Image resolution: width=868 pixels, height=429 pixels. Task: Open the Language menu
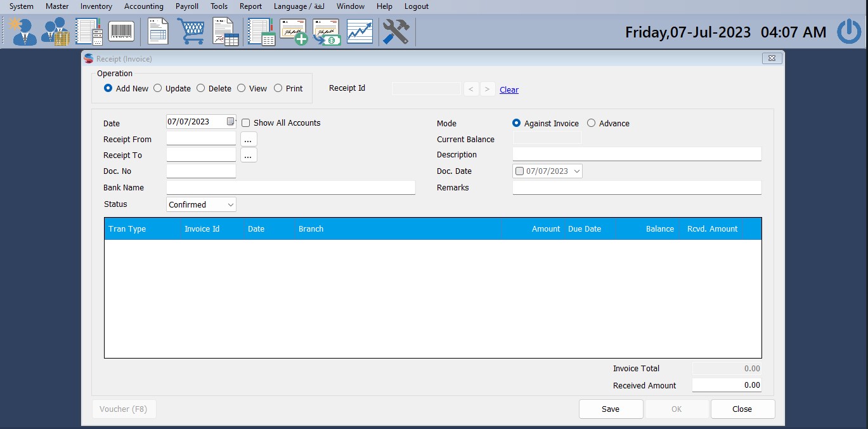pyautogui.click(x=299, y=6)
